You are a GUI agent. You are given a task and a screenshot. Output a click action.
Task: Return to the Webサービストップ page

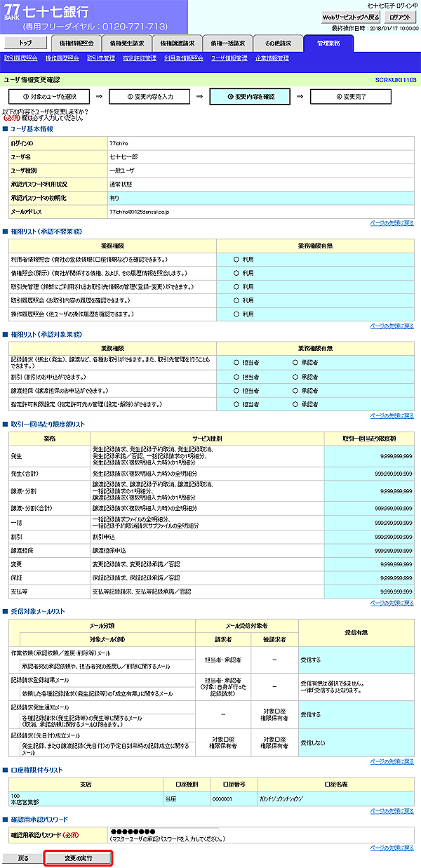(351, 17)
